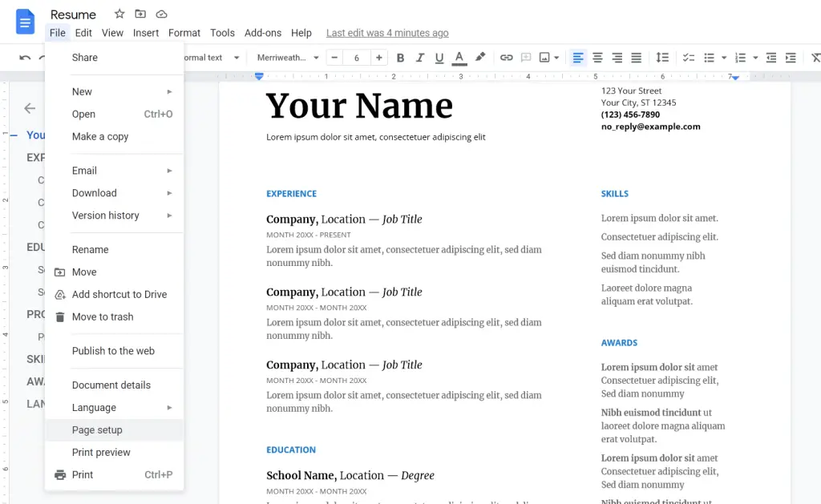Screen dimensions: 821x504
Task: Expand the Language submenu
Action: coord(115,408)
